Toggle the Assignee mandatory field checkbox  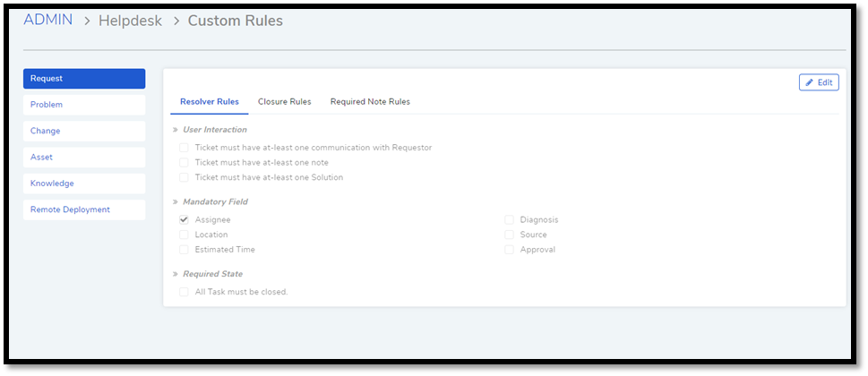(x=184, y=220)
